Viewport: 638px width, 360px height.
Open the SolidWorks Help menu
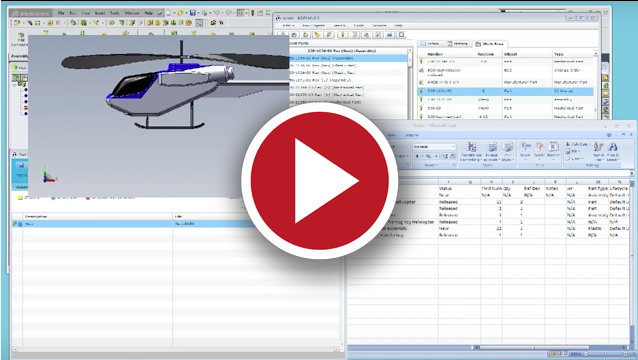point(149,13)
